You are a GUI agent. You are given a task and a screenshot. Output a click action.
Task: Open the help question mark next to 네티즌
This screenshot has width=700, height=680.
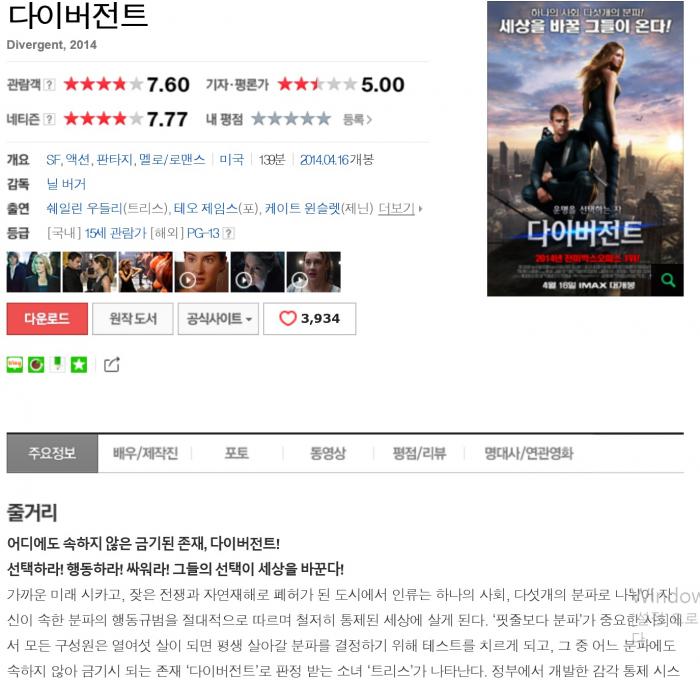pos(50,119)
